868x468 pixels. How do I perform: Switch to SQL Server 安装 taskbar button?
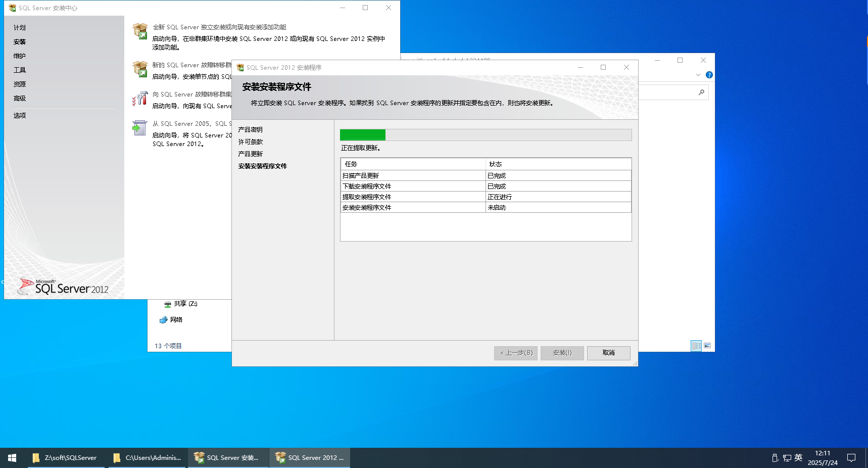228,458
